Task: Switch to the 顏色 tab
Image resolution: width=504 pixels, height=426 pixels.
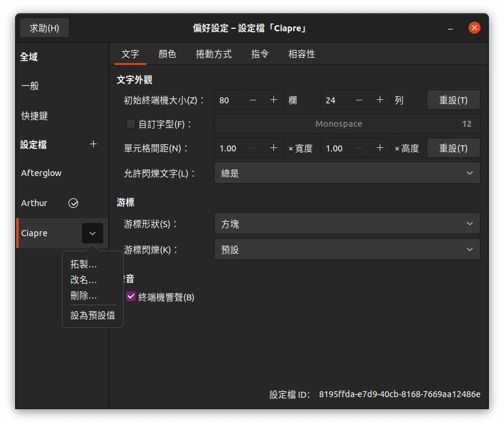Action: (x=167, y=53)
